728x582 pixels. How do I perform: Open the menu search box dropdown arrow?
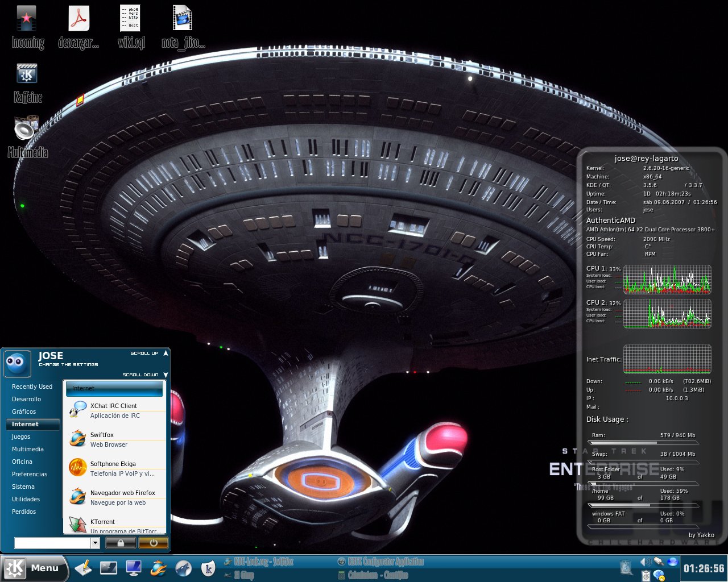click(95, 543)
